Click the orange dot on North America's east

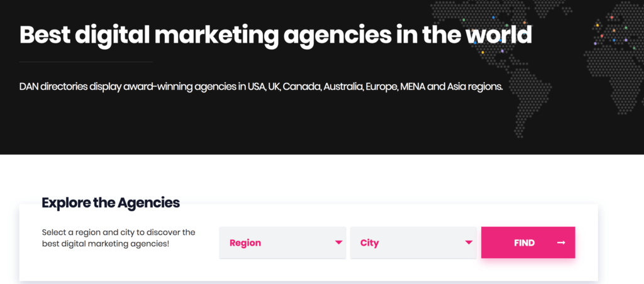pyautogui.click(x=525, y=23)
